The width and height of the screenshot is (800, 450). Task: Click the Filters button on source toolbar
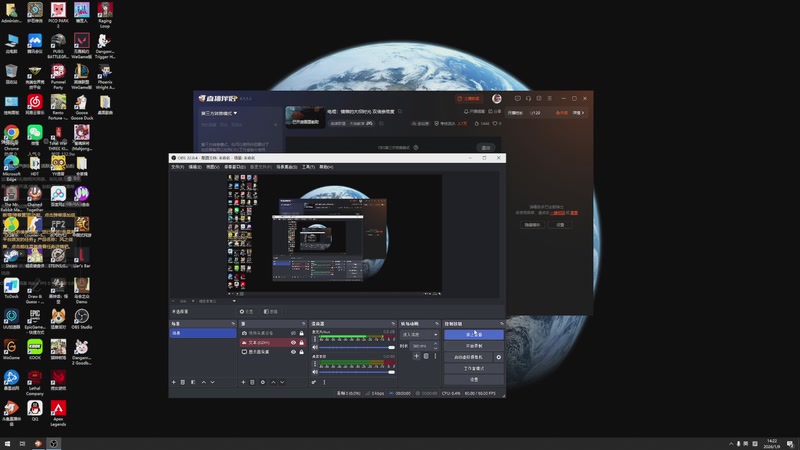(270, 311)
